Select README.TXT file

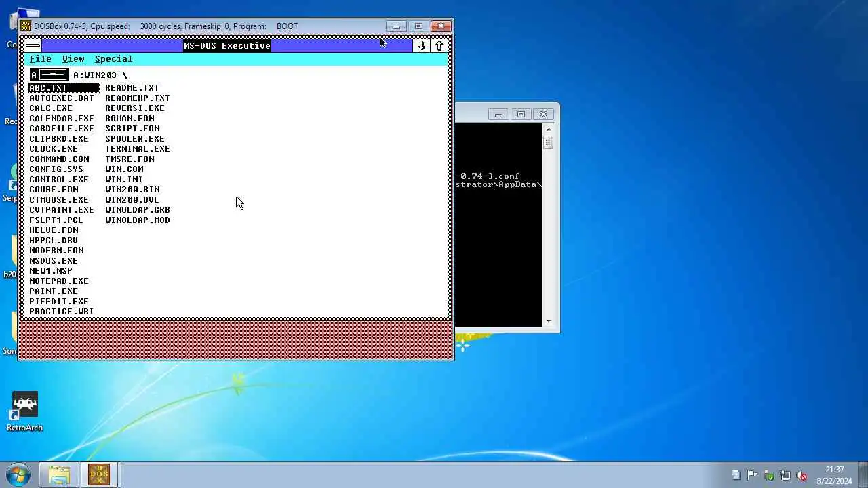[x=132, y=88]
